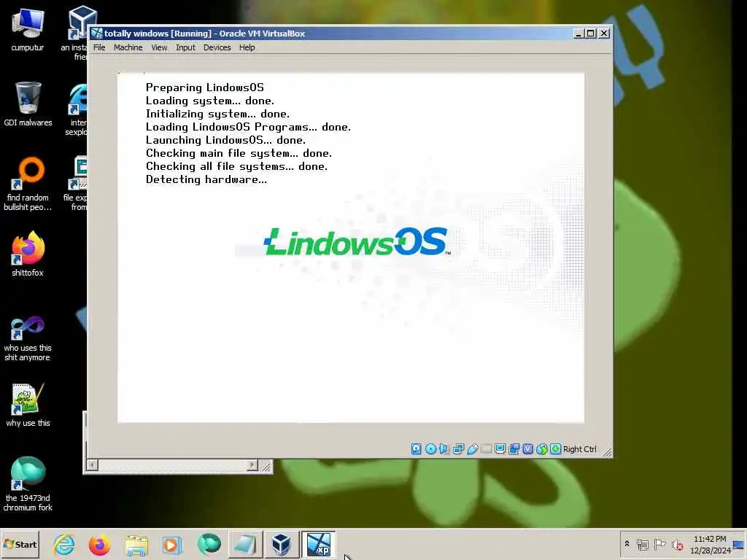Image resolution: width=747 pixels, height=560 pixels.
Task: Select the Firefox desktop shortcut icon
Action: coord(28,254)
